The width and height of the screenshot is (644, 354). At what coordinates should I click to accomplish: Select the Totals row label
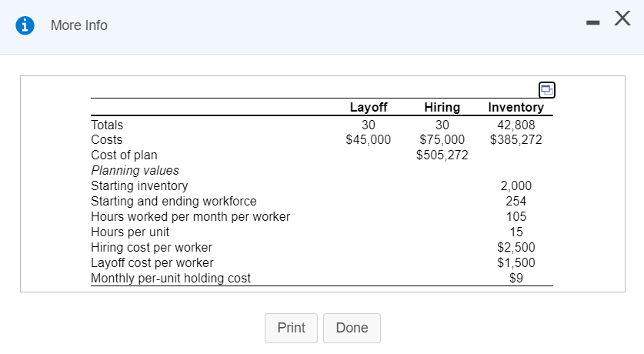pos(107,125)
